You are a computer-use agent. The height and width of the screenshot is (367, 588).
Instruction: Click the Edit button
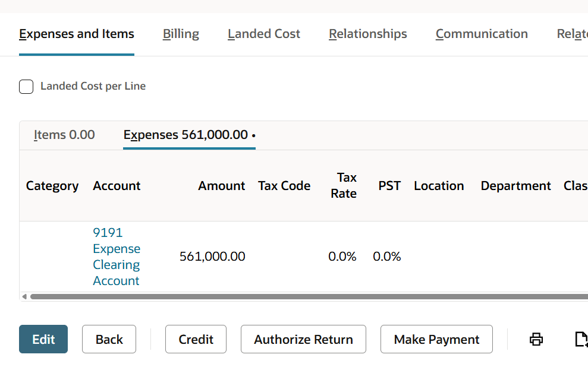[43, 339]
